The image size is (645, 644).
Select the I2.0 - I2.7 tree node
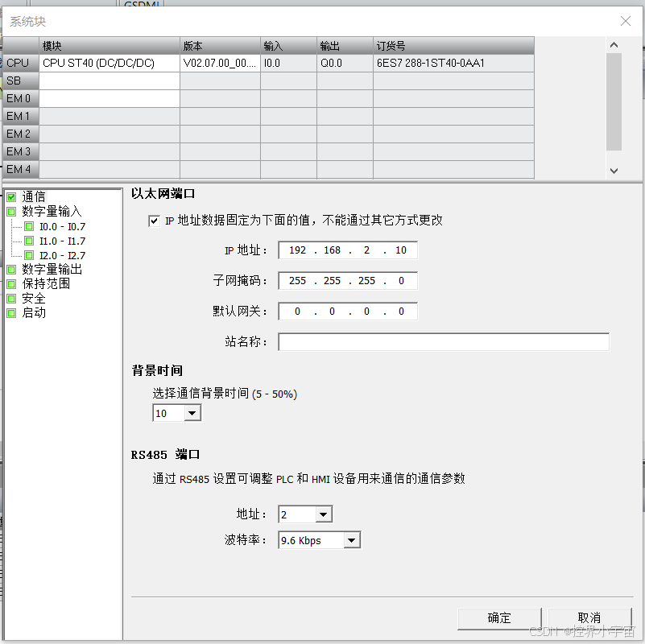62,255
